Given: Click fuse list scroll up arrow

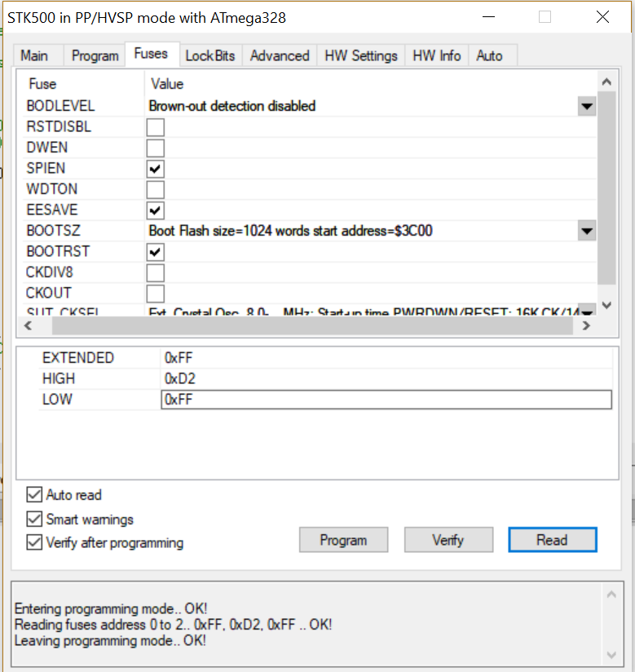Looking at the screenshot, I should 606,82.
